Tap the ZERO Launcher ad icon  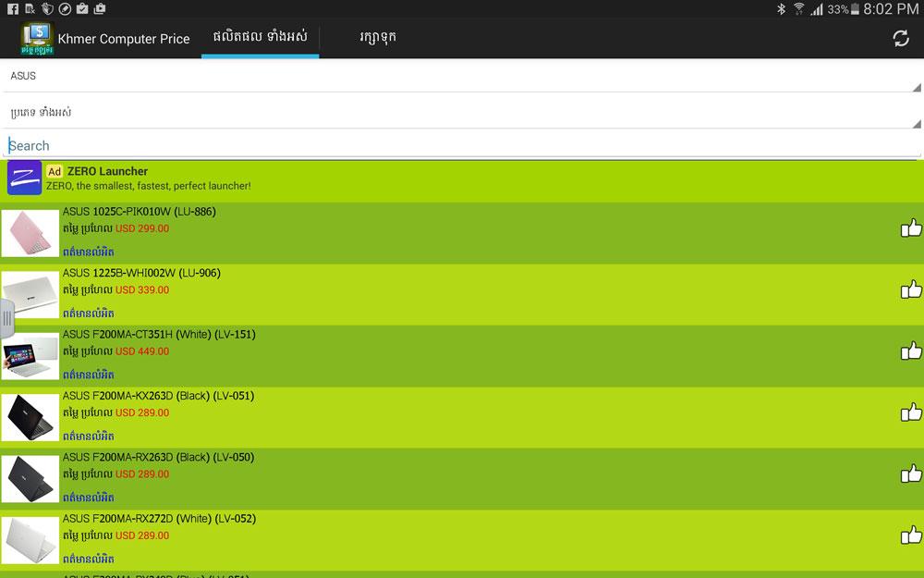pyautogui.click(x=24, y=178)
